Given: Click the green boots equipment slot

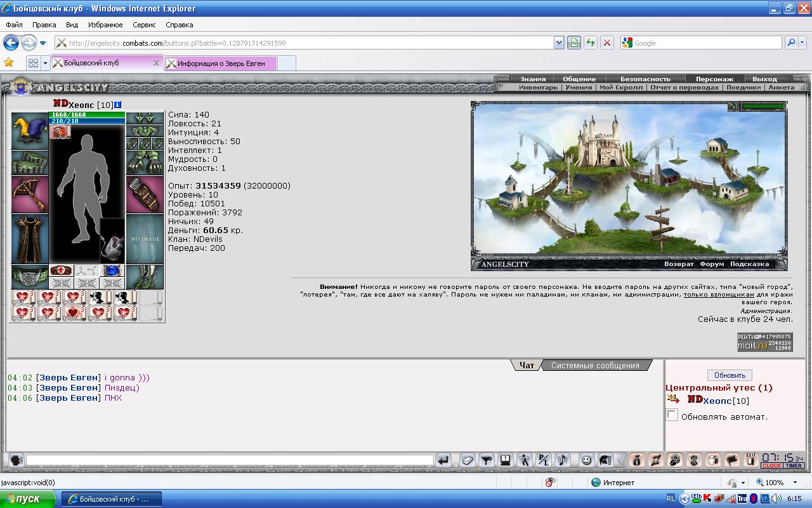Looking at the screenshot, I should tap(145, 277).
